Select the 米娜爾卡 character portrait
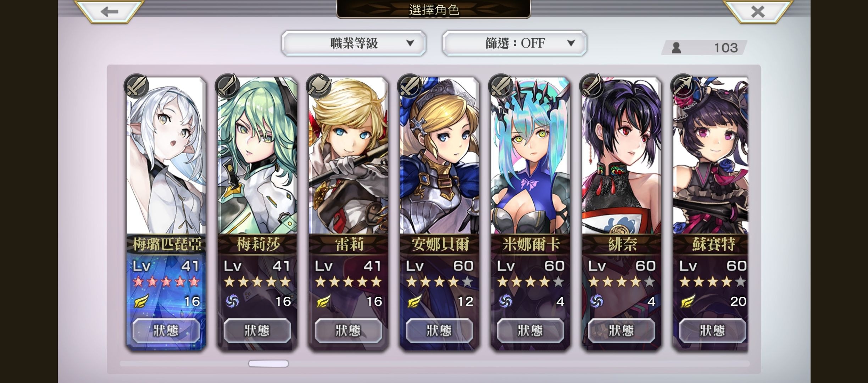 tap(530, 156)
